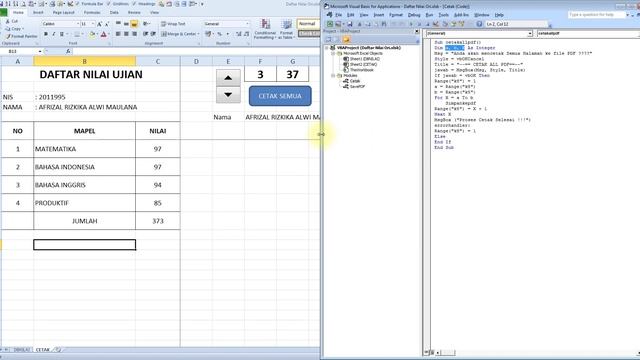Open the Insert ribbon tab in Excel
The width and height of the screenshot is (640, 360).
click(38, 13)
